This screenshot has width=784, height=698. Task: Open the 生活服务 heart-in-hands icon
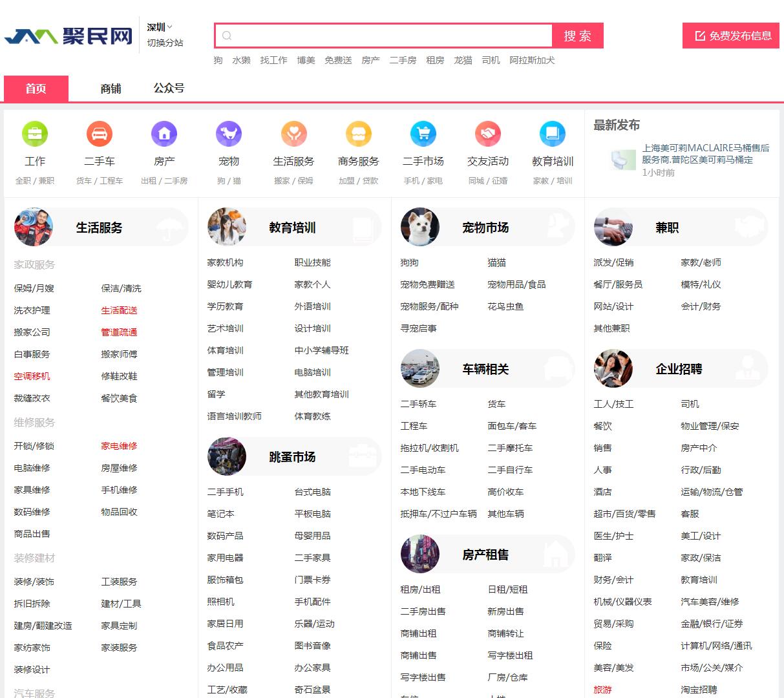[x=293, y=134]
